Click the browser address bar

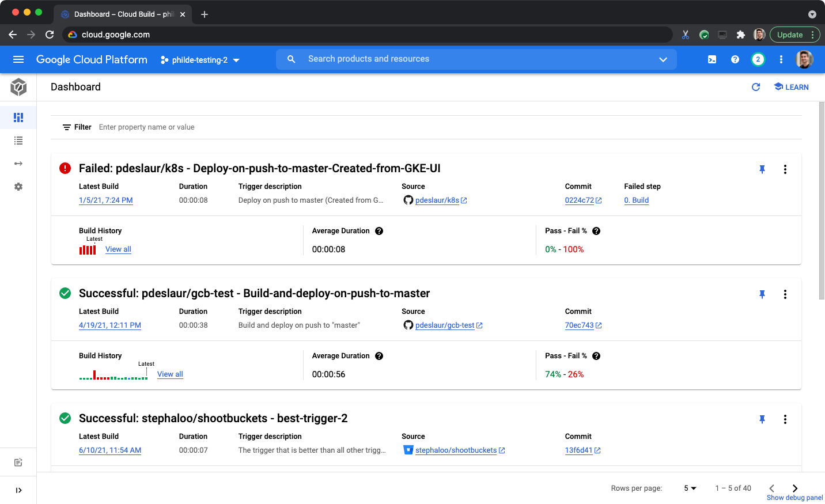[368, 35]
